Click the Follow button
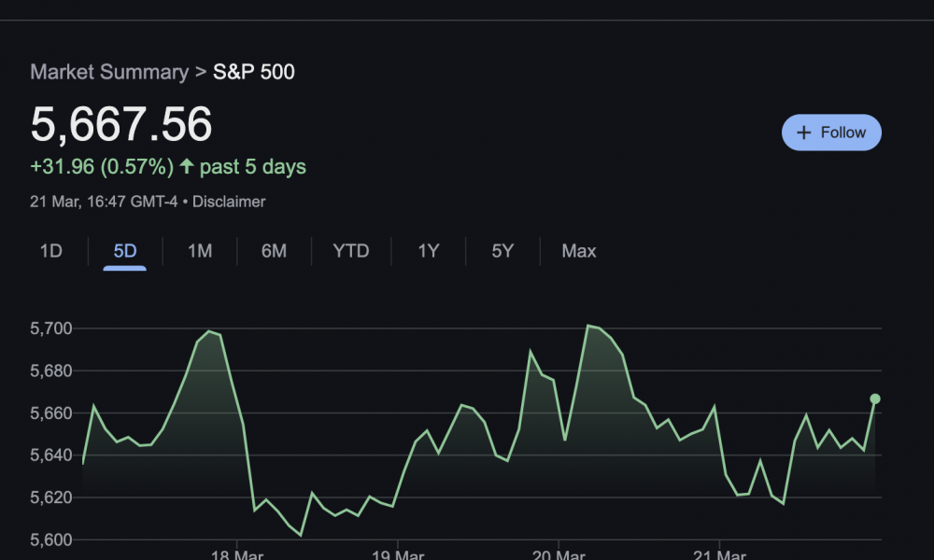934x560 pixels. pyautogui.click(x=831, y=133)
